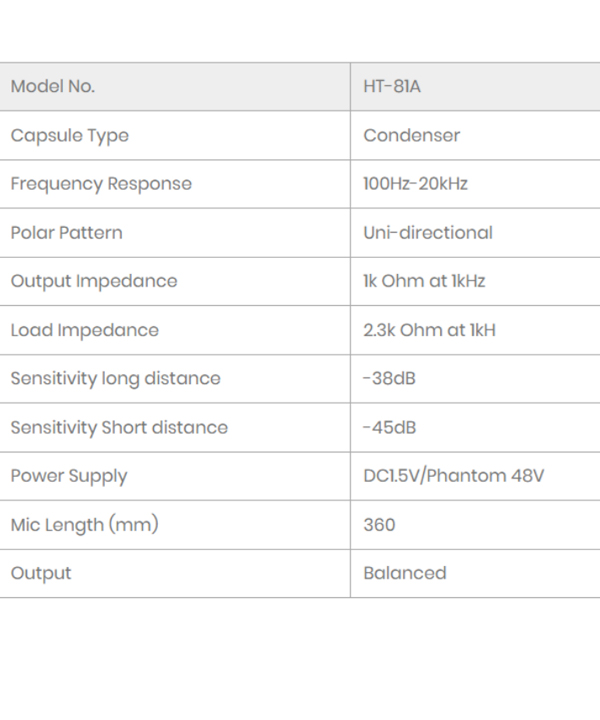
Task: Click the "Mic Length (mm)" label
Action: pos(85,524)
